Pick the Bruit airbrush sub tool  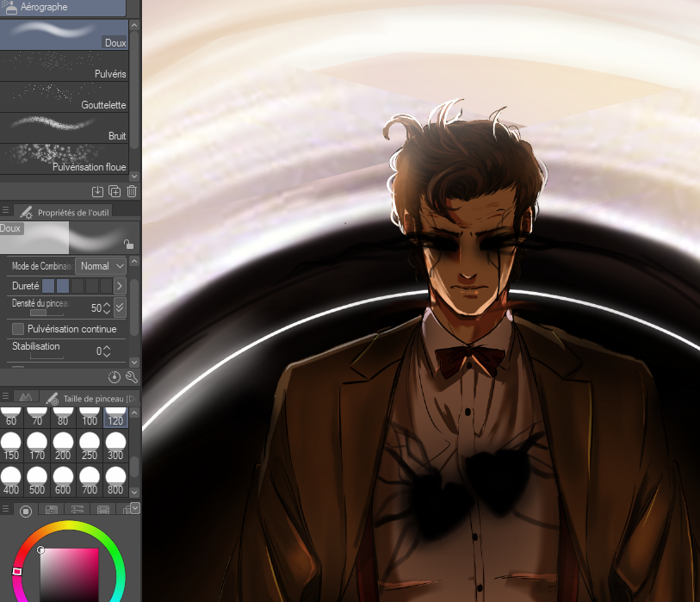coord(65,127)
